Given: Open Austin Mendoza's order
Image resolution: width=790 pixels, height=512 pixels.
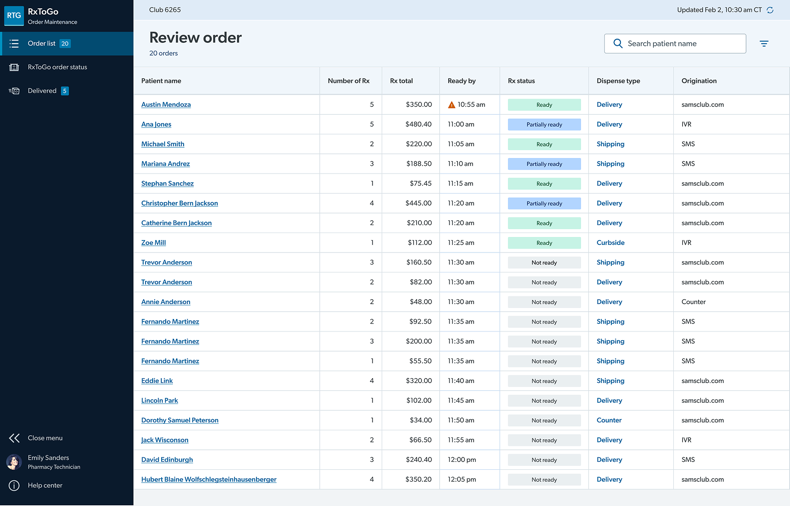Looking at the screenshot, I should pos(166,105).
